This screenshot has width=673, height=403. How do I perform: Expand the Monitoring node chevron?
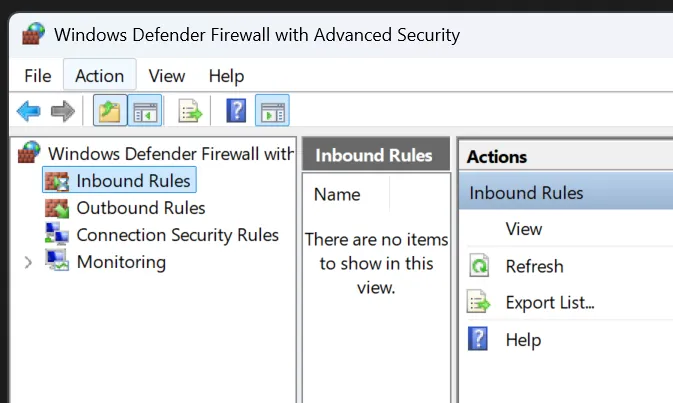click(x=28, y=262)
